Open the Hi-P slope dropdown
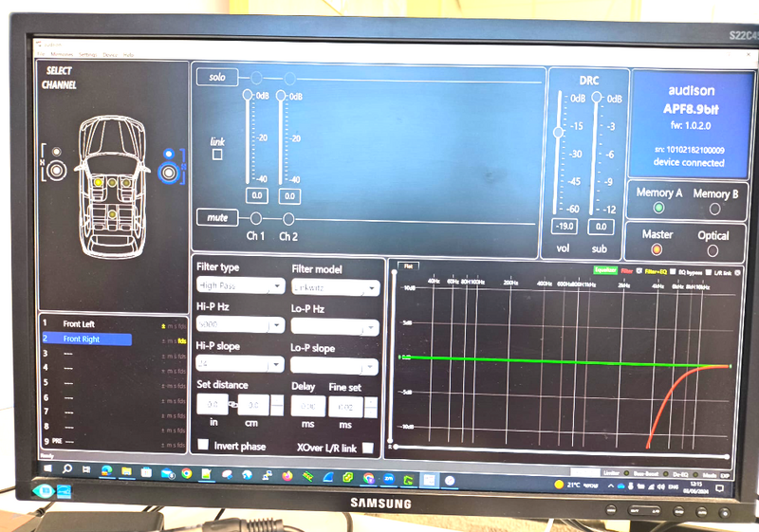The height and width of the screenshot is (532, 759). tap(240, 364)
